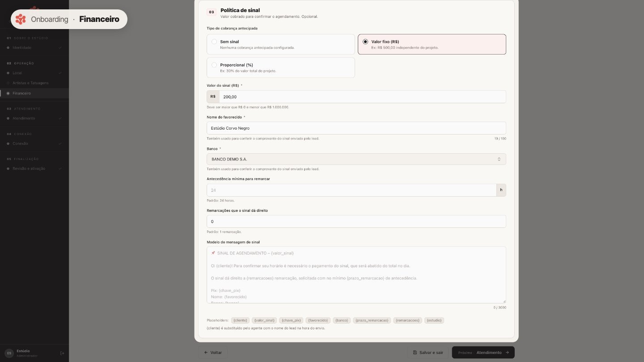Click the logout icon beside Estúdio Administrador
Image resolution: width=644 pixels, height=362 pixels.
(62, 353)
